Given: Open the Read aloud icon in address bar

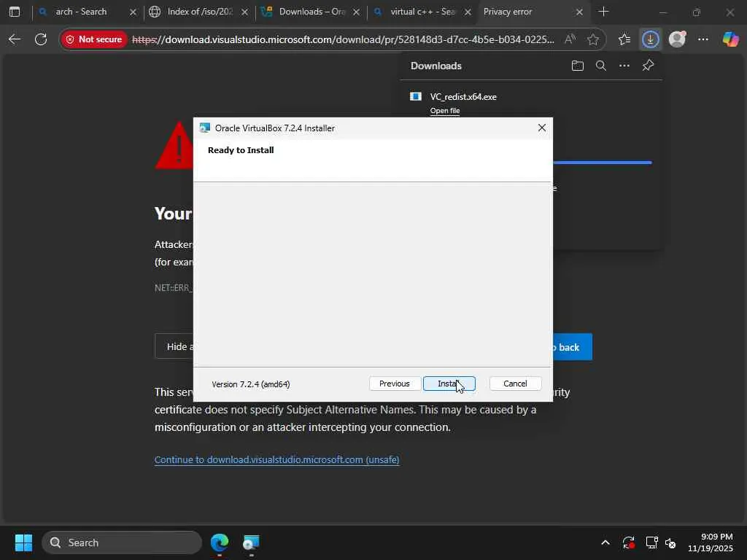Looking at the screenshot, I should 570,39.
